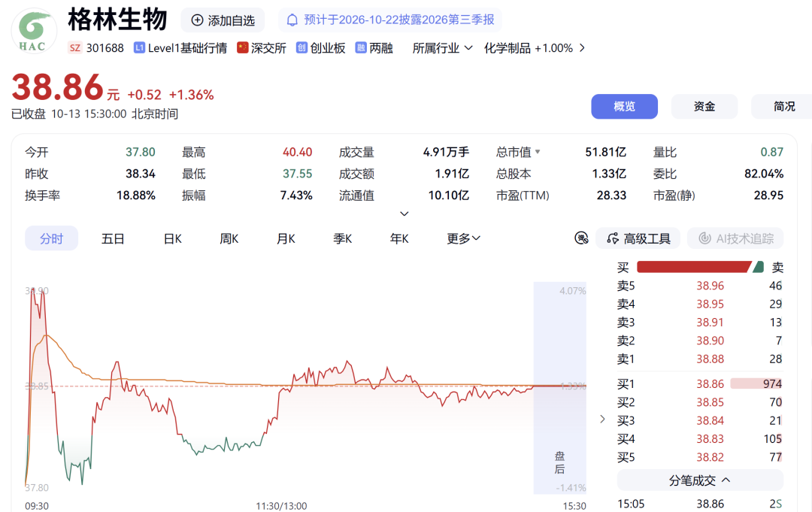Image resolution: width=812 pixels, height=512 pixels.
Task: Click the stock code 301688
Action: tap(105, 48)
